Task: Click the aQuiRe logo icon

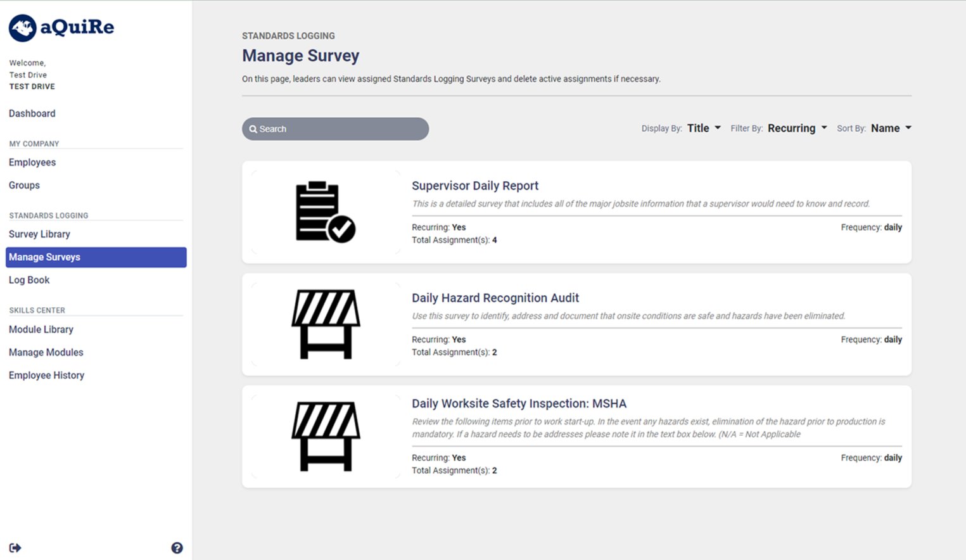Action: pos(22,28)
